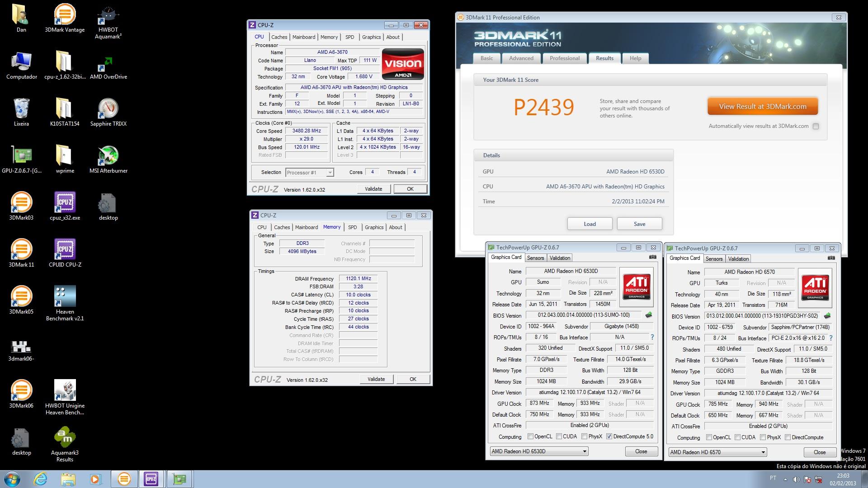
Task: Open the Computador desktop icon
Action: pyautogui.click(x=22, y=65)
